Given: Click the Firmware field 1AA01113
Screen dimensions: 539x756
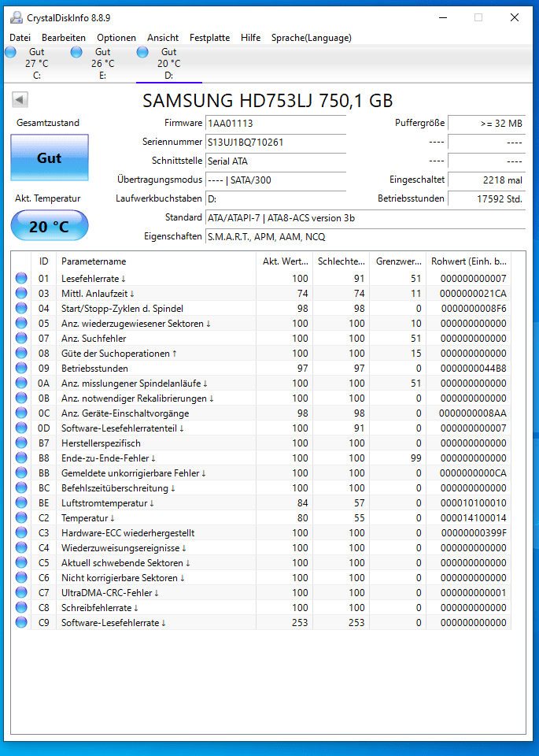Looking at the screenshot, I should [275, 123].
